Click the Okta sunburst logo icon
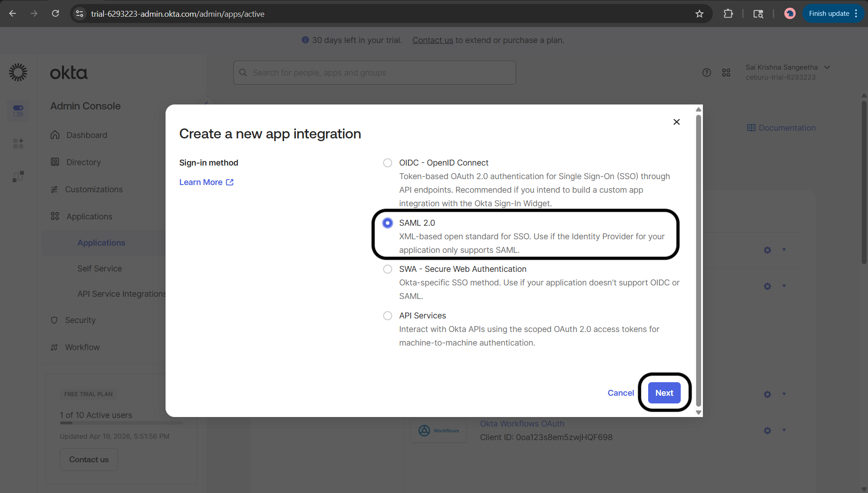868x493 pixels. (18, 72)
